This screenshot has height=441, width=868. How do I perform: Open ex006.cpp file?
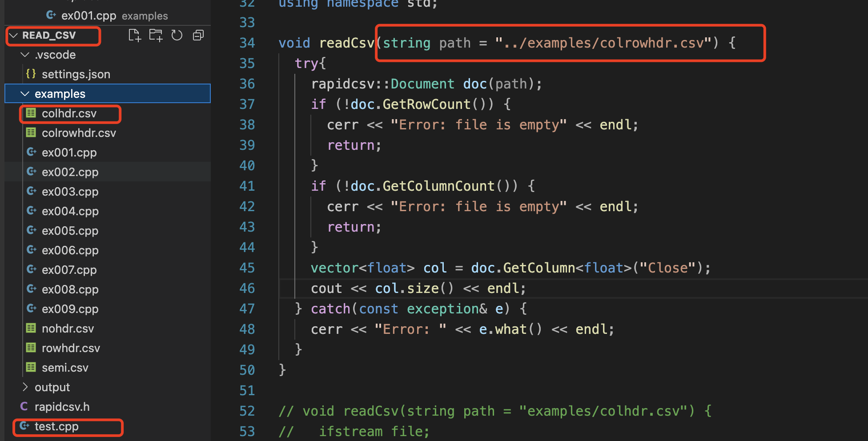tap(70, 250)
